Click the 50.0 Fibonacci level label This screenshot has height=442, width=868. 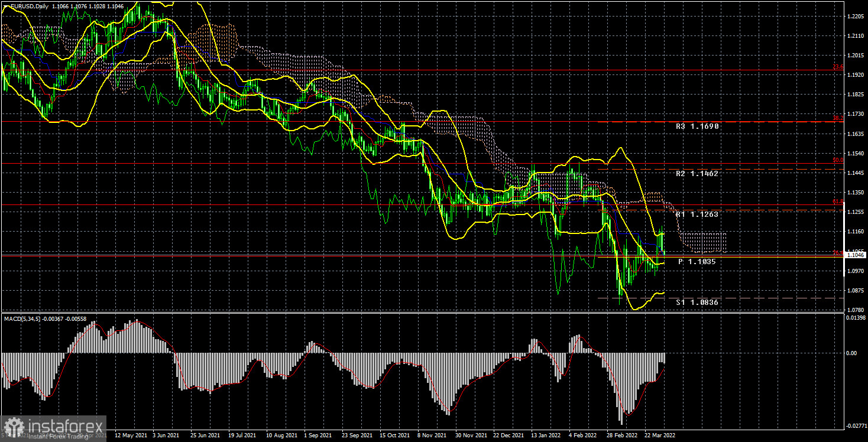838,160
